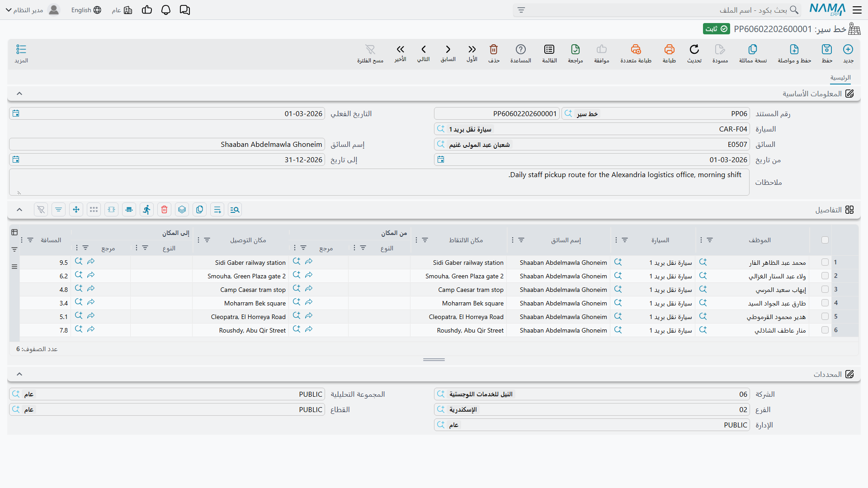Viewport: 868px width, 488px height.
Task: Open the المزيد more menu
Action: (x=21, y=53)
